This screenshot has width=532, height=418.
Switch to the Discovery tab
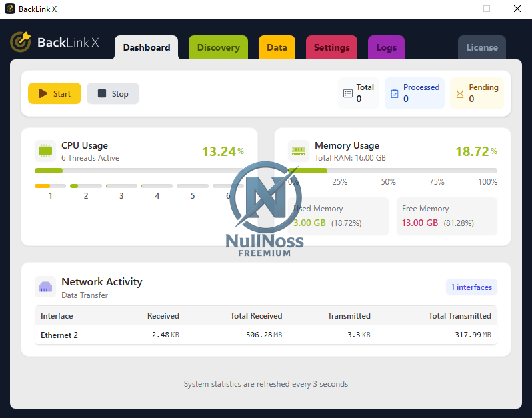click(218, 47)
